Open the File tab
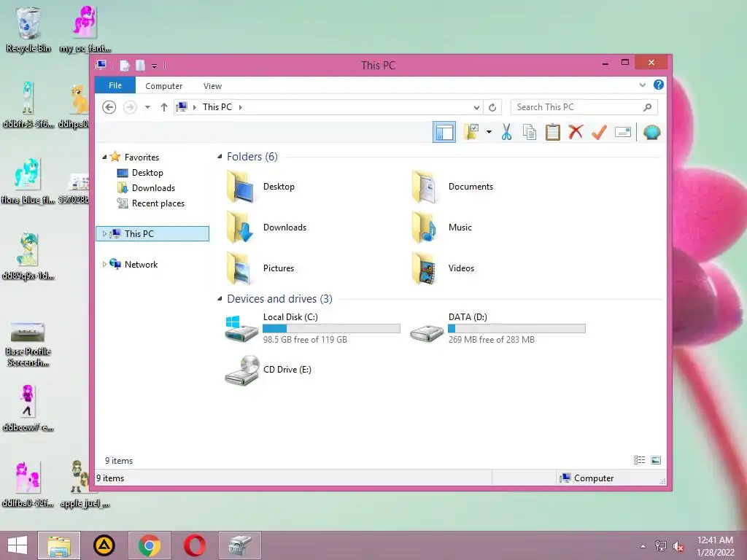 tap(115, 85)
